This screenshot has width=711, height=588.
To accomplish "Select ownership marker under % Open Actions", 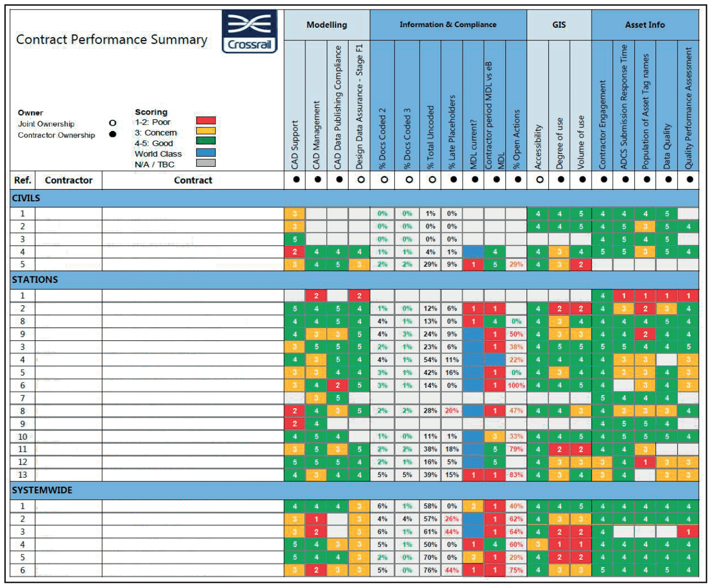I will point(518,179).
